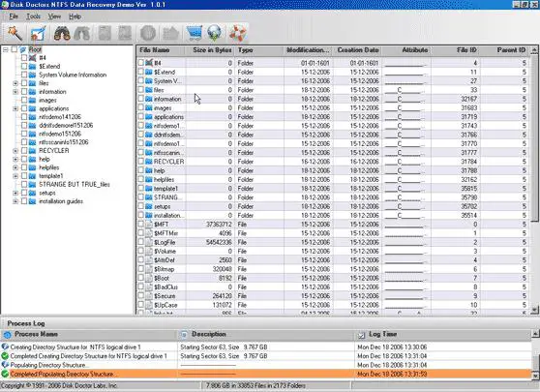Click the System V... folder icon in list
The width and height of the screenshot is (540, 392).
click(x=149, y=81)
